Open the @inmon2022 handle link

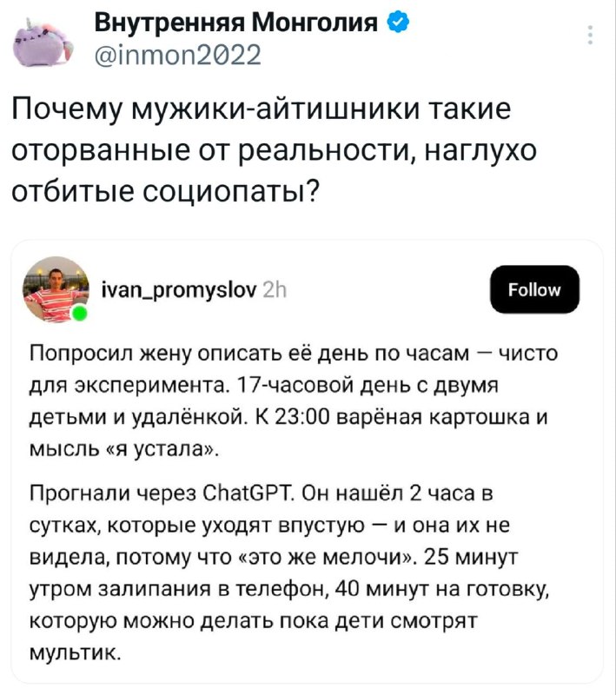176,57
